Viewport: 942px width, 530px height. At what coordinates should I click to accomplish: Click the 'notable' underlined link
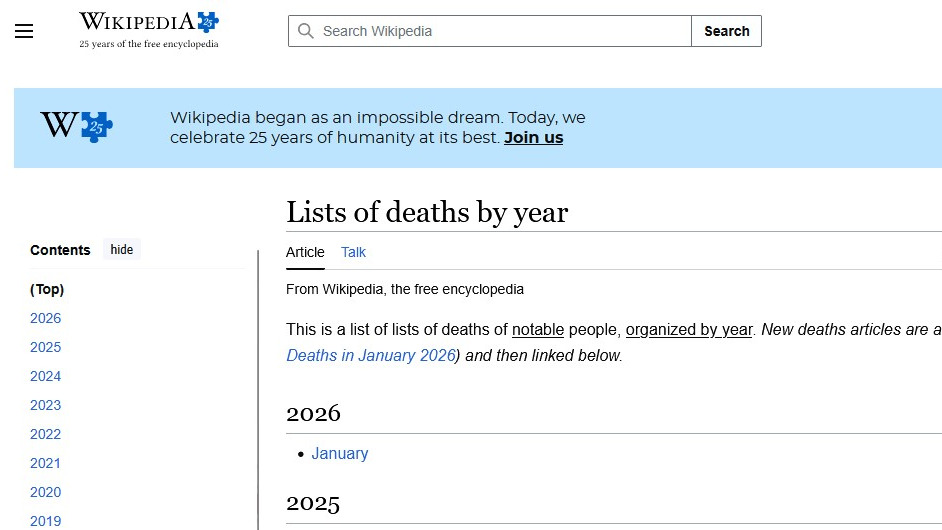click(x=537, y=330)
